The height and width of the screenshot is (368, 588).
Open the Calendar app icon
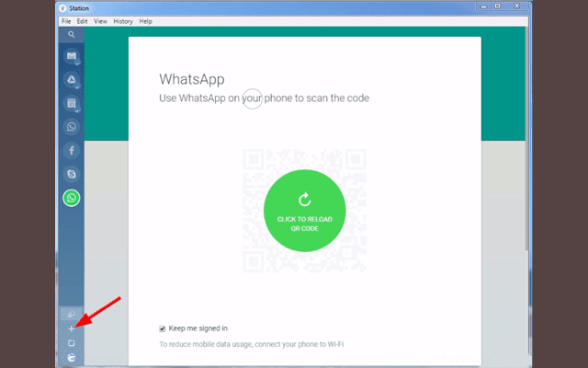tap(72, 104)
